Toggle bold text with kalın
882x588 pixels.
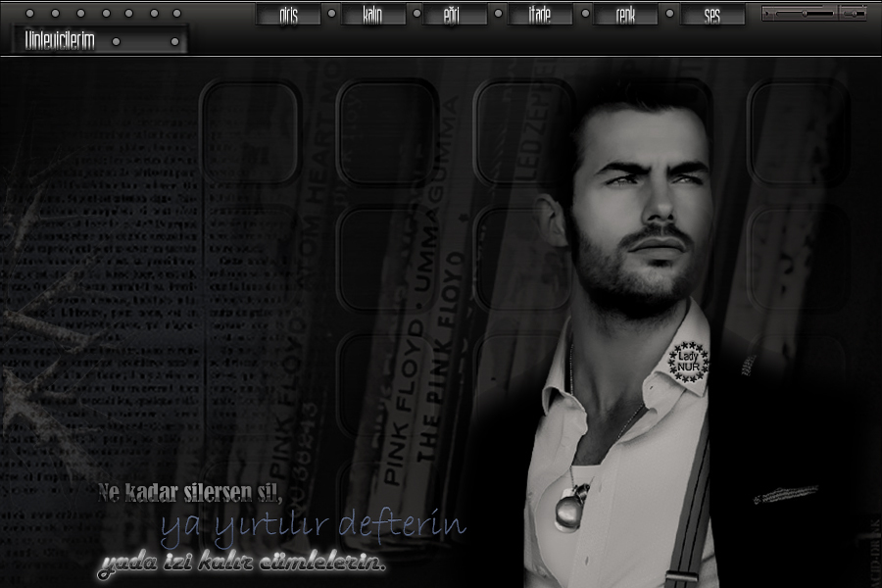click(x=373, y=16)
